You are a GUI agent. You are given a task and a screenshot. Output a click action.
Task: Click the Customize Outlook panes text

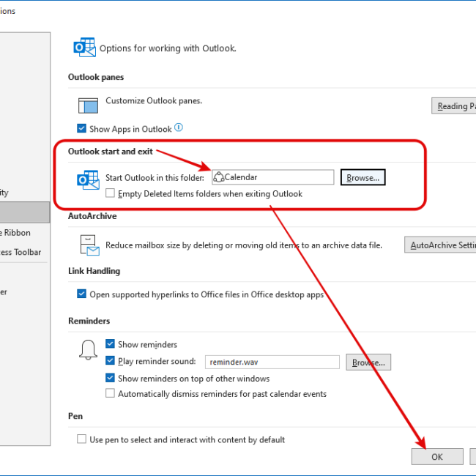[x=154, y=101]
